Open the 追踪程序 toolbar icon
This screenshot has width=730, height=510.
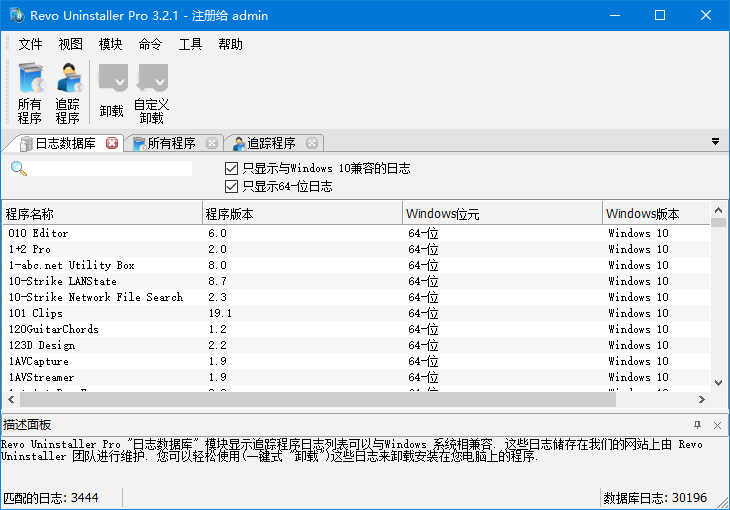(x=68, y=93)
